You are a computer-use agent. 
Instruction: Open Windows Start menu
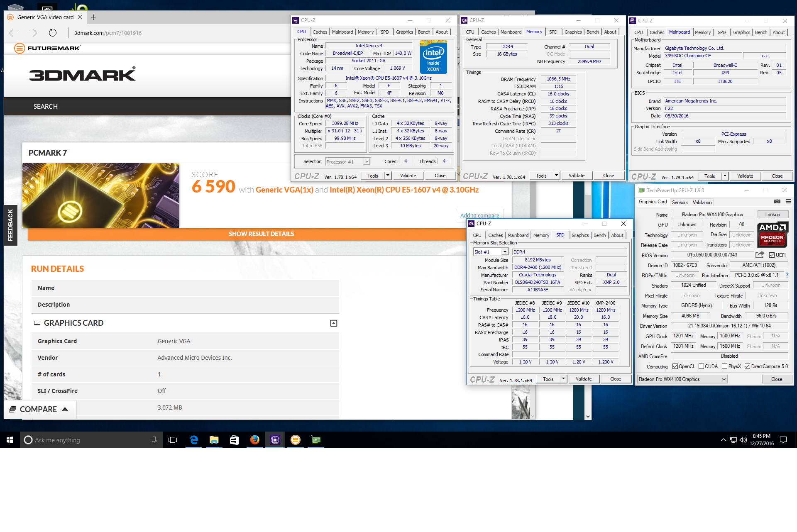click(x=10, y=440)
